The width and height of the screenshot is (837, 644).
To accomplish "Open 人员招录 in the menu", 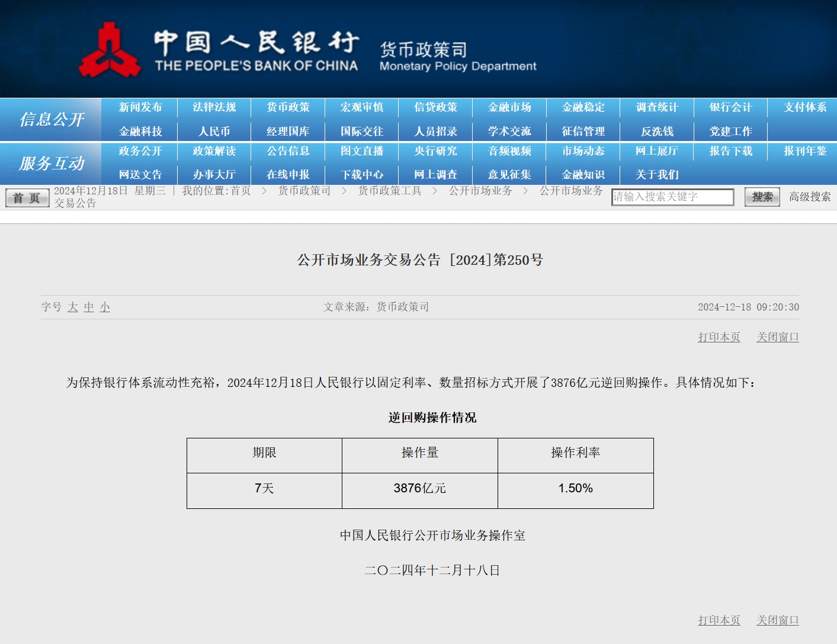I will click(x=436, y=132).
